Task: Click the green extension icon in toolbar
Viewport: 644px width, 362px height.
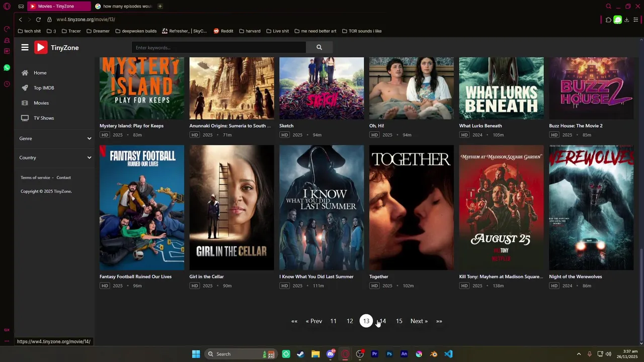Action: (617, 20)
